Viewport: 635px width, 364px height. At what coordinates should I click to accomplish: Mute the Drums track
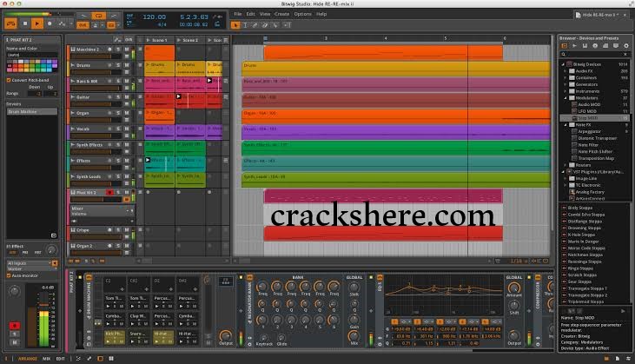pyautogui.click(x=126, y=65)
